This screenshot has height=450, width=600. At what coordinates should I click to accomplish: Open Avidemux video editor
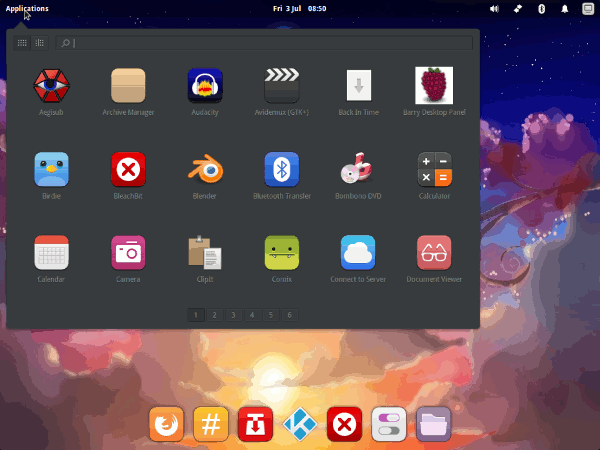tap(281, 86)
